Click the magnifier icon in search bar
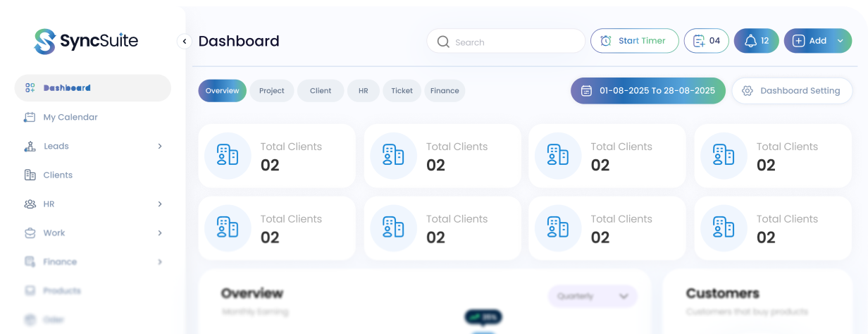868x334 pixels. (443, 42)
